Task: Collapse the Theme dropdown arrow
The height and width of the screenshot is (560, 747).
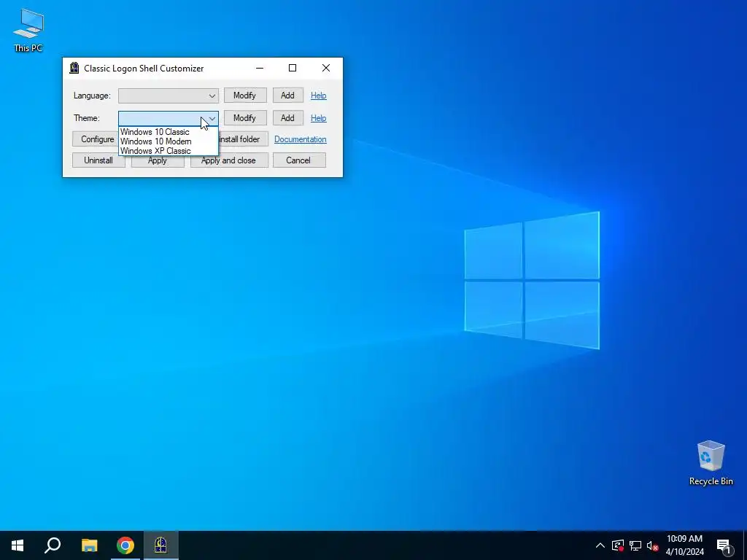Action: (212, 118)
